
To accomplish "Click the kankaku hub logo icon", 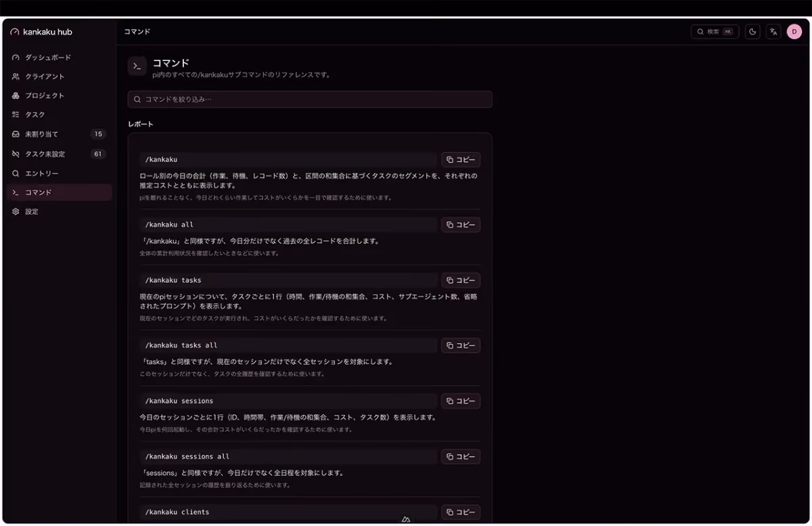I will point(15,32).
